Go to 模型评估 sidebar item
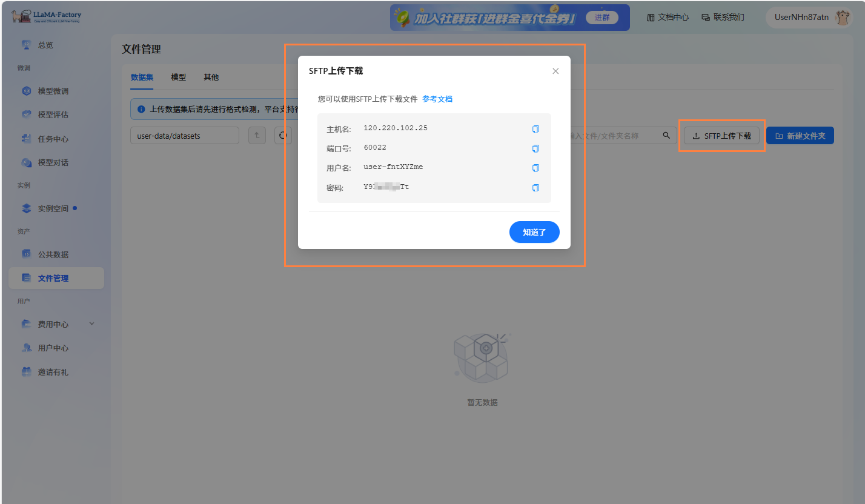Image resolution: width=865 pixels, height=504 pixels. pyautogui.click(x=53, y=114)
